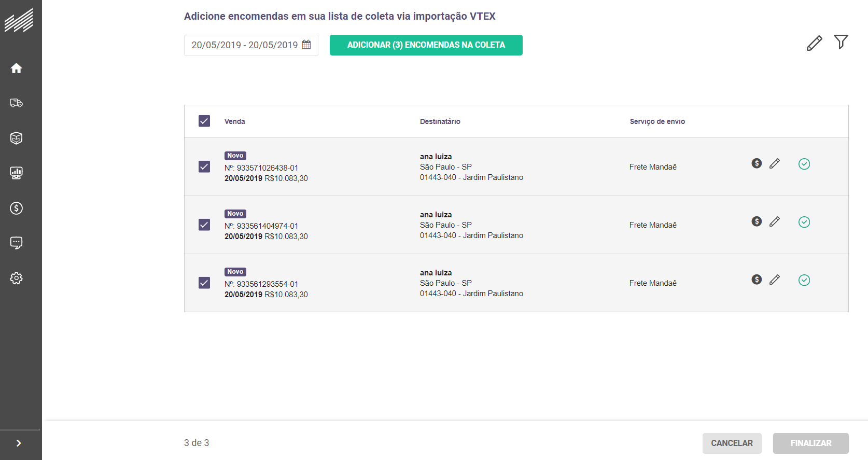This screenshot has width=868, height=460.
Task: Open the support chat icon in sidebar
Action: pos(17,243)
